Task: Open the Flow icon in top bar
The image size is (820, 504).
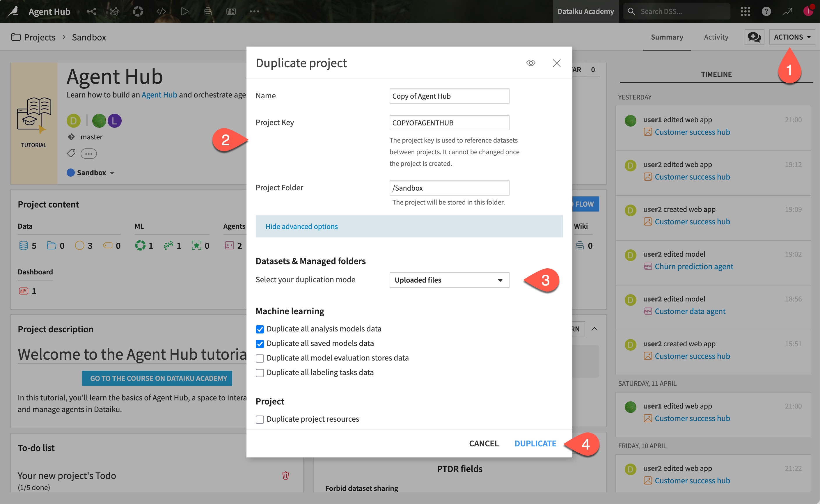Action: click(x=91, y=11)
